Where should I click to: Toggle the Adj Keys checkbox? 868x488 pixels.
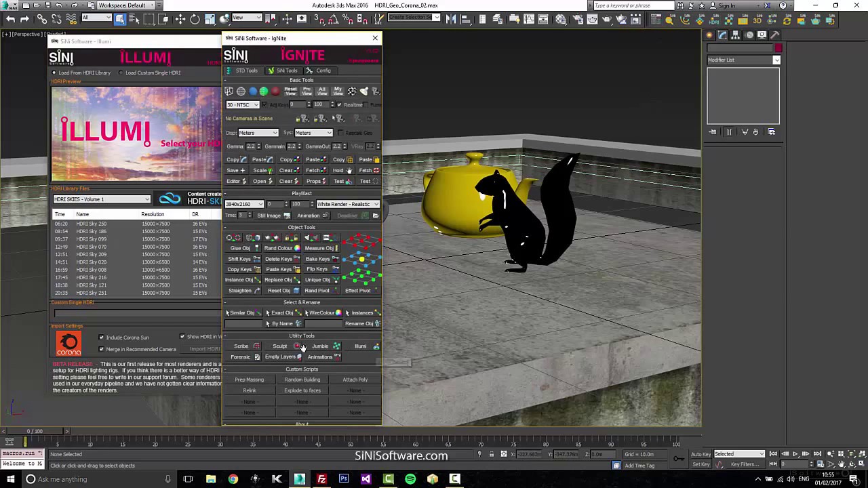[264, 105]
